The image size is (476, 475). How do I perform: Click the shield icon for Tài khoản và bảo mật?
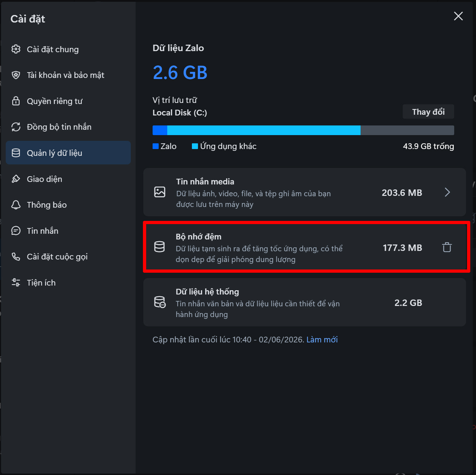click(16, 75)
